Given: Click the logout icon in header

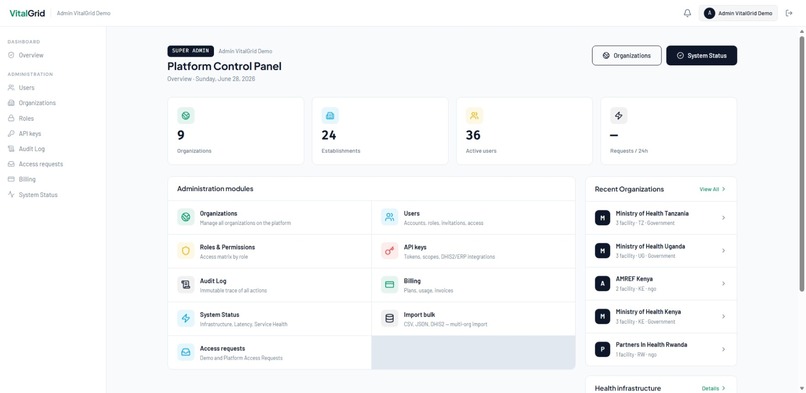Looking at the screenshot, I should click(x=789, y=13).
